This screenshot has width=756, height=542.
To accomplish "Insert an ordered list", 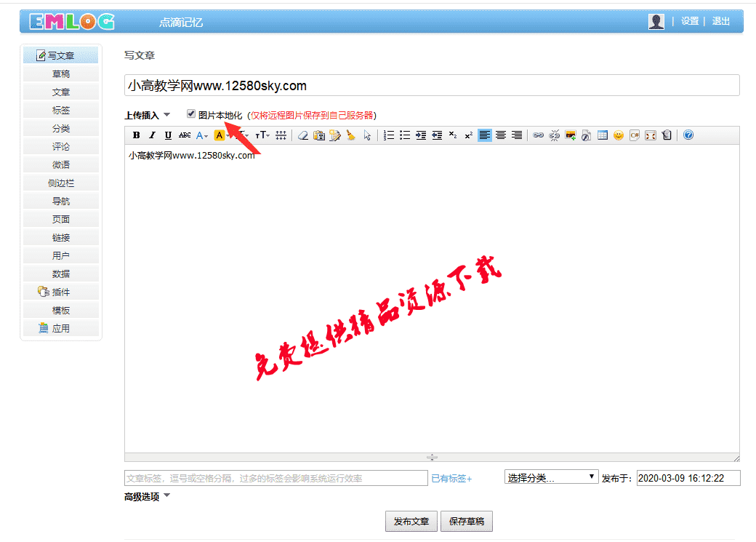I will pyautogui.click(x=388, y=135).
